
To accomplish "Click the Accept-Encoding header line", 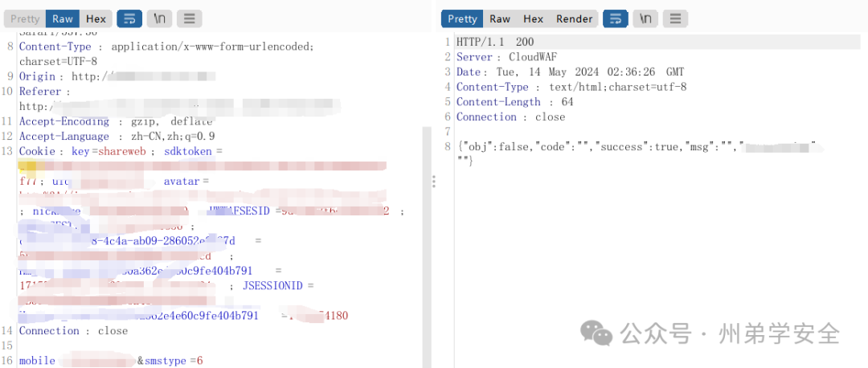I will (x=116, y=121).
